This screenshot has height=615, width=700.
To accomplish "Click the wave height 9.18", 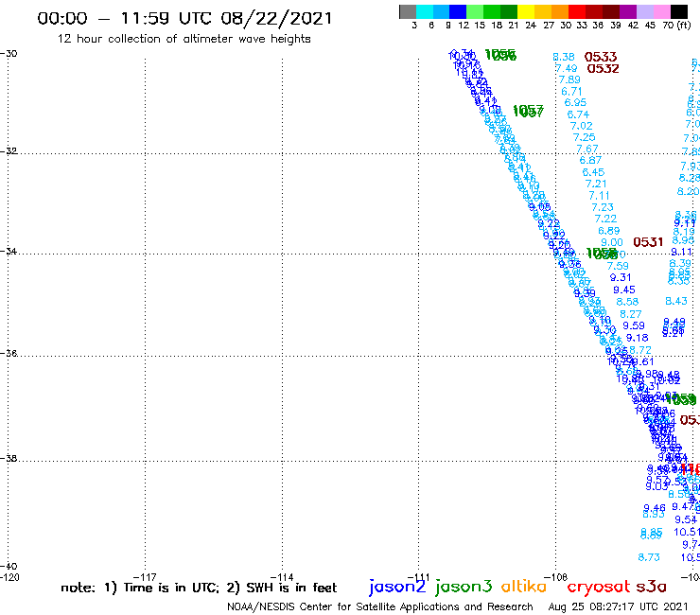I will tap(637, 338).
